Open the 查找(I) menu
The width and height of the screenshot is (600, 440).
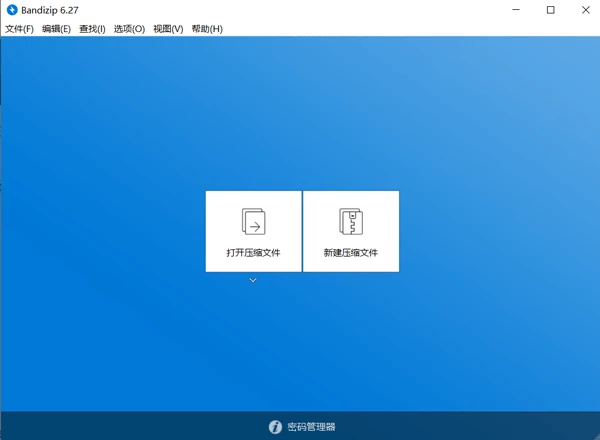click(92, 29)
